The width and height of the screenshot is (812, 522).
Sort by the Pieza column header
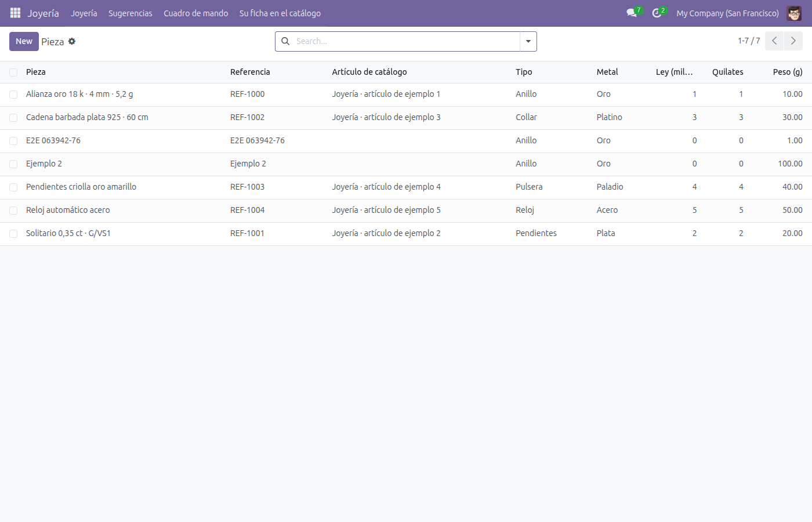pos(36,72)
